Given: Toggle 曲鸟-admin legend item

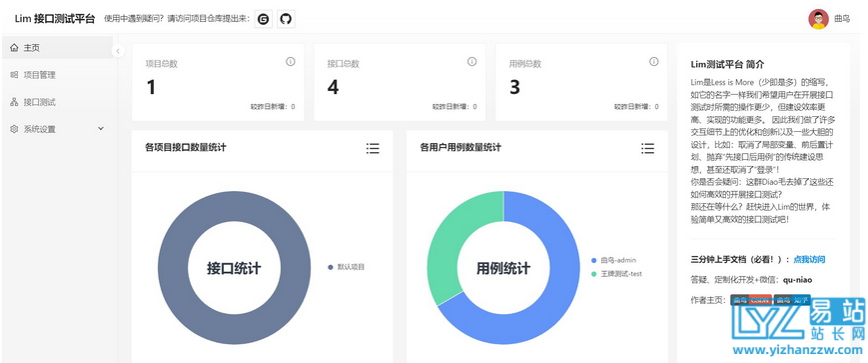Looking at the screenshot, I should [x=614, y=260].
